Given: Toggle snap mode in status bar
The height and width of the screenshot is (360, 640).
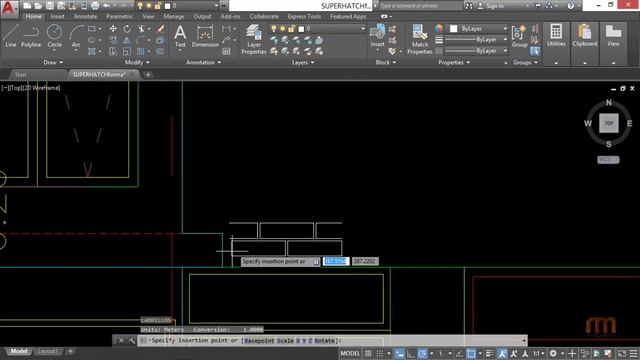Looking at the screenshot, I should click(x=380, y=353).
